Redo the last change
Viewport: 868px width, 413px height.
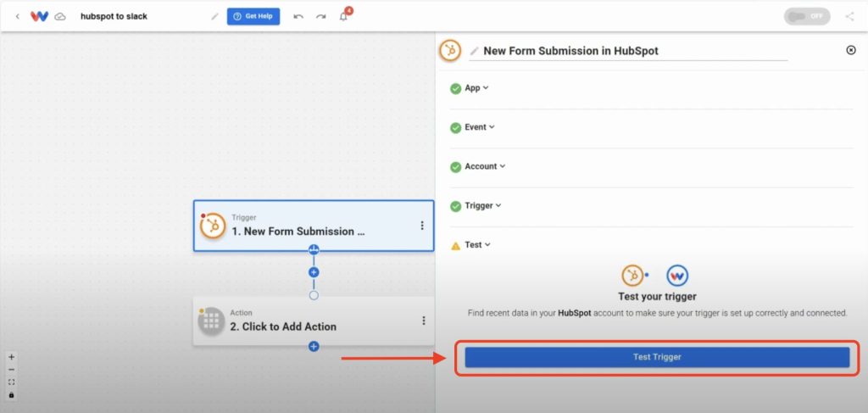(321, 17)
